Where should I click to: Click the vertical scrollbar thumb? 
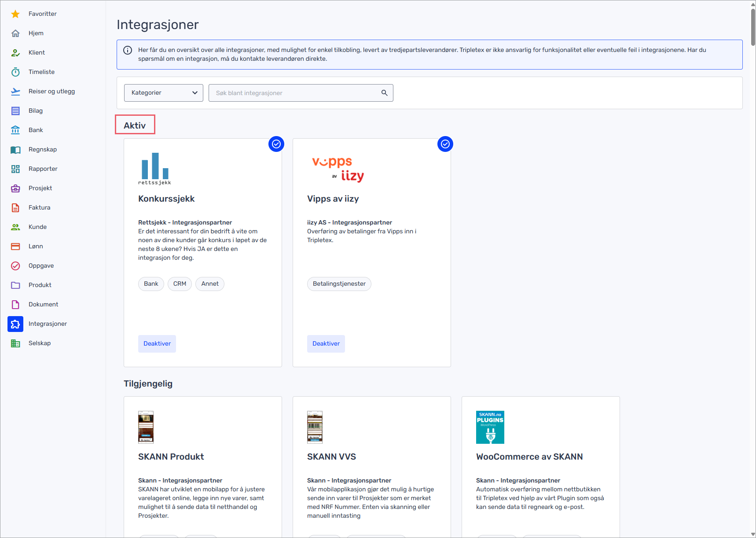point(753,26)
